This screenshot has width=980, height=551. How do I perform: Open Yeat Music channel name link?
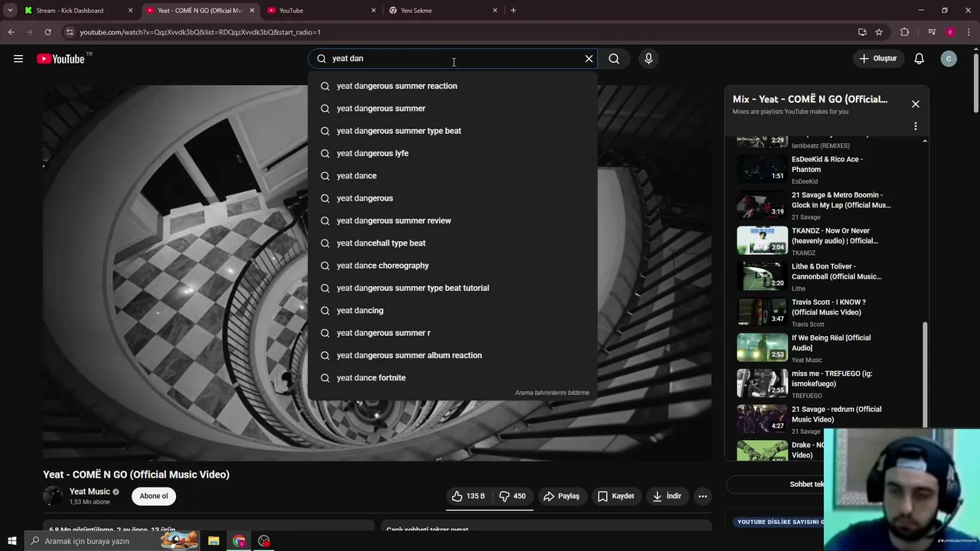(x=90, y=491)
